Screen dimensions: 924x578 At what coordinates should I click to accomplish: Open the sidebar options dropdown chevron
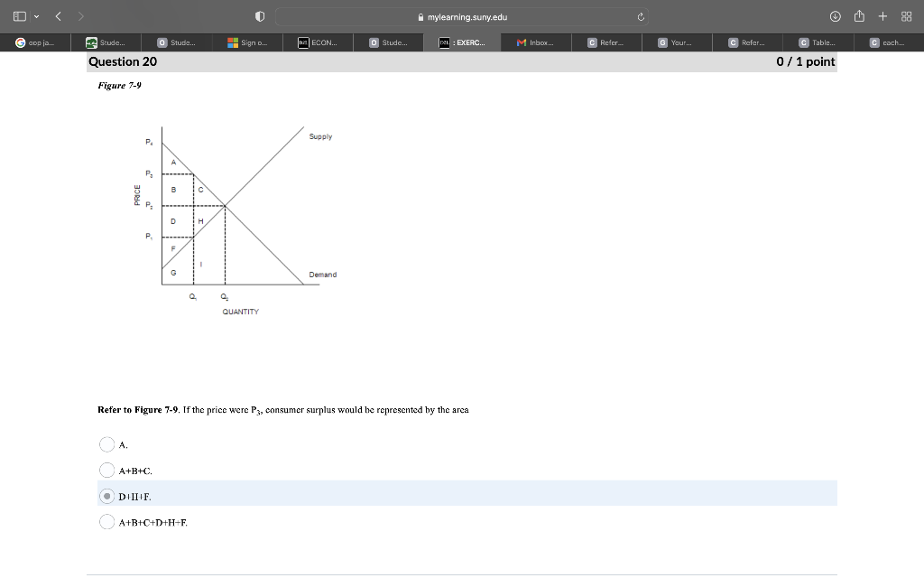pos(36,16)
